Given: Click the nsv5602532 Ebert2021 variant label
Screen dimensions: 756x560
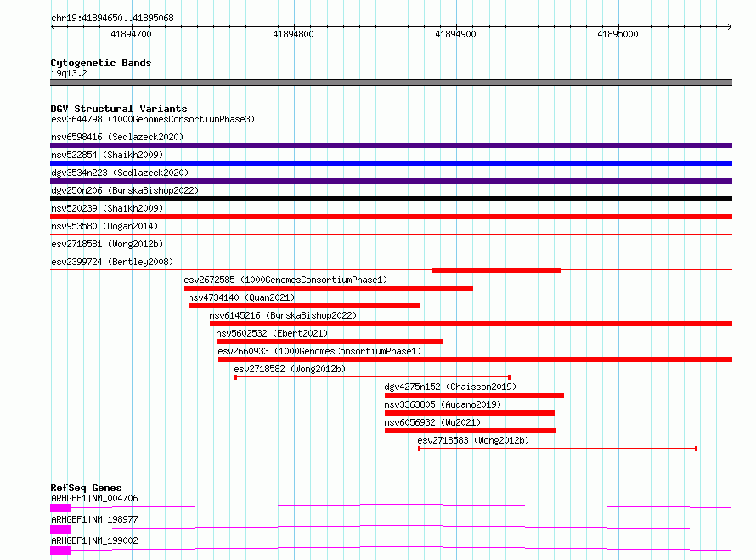Looking at the screenshot, I should click(x=272, y=333).
